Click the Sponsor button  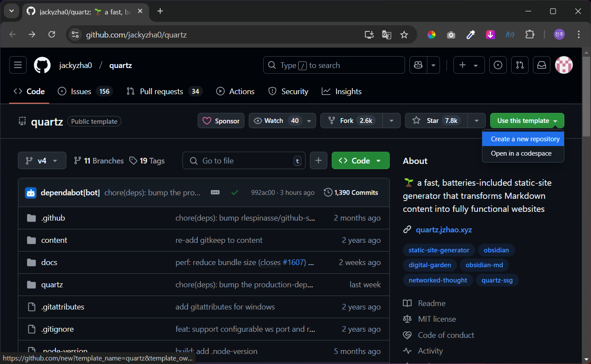(x=221, y=120)
